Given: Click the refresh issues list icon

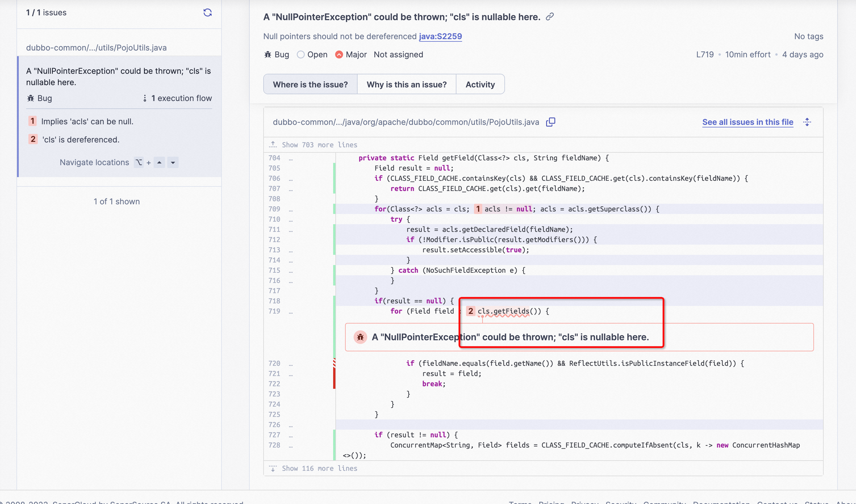Looking at the screenshot, I should coord(207,12).
